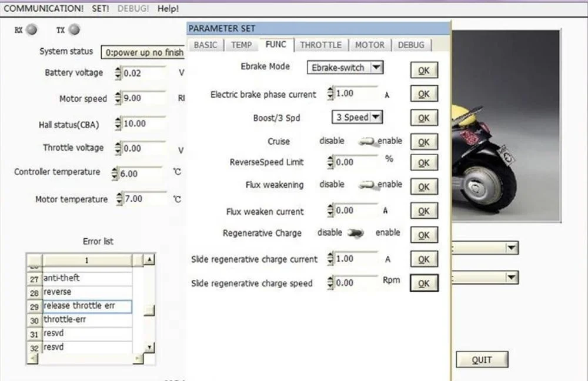Increment the Flux weaken current spinner
The width and height of the screenshot is (588, 381).
[331, 208]
